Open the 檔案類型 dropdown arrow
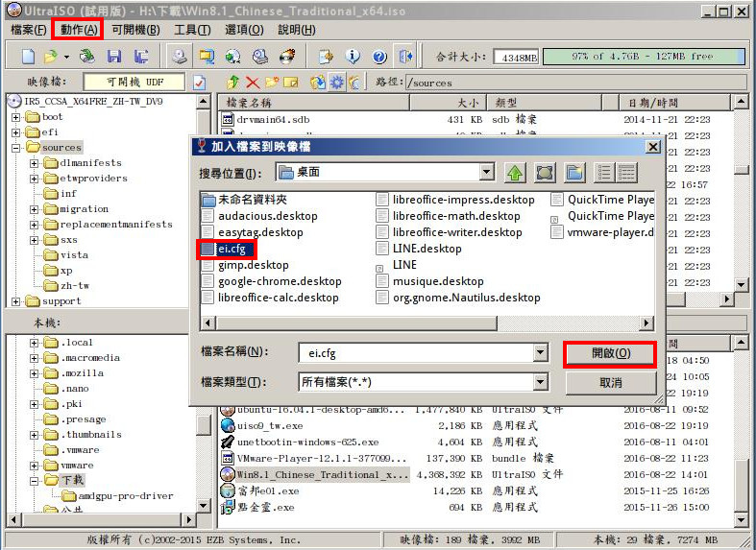 tap(541, 382)
